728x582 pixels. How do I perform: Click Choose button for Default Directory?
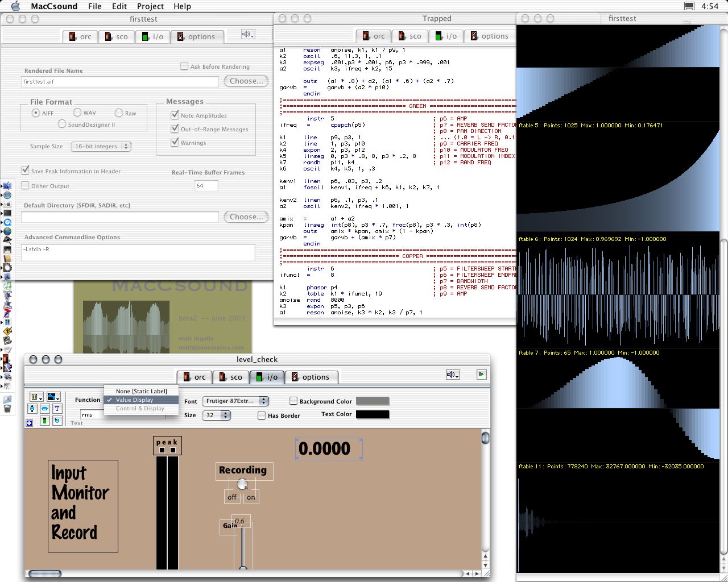(x=246, y=217)
